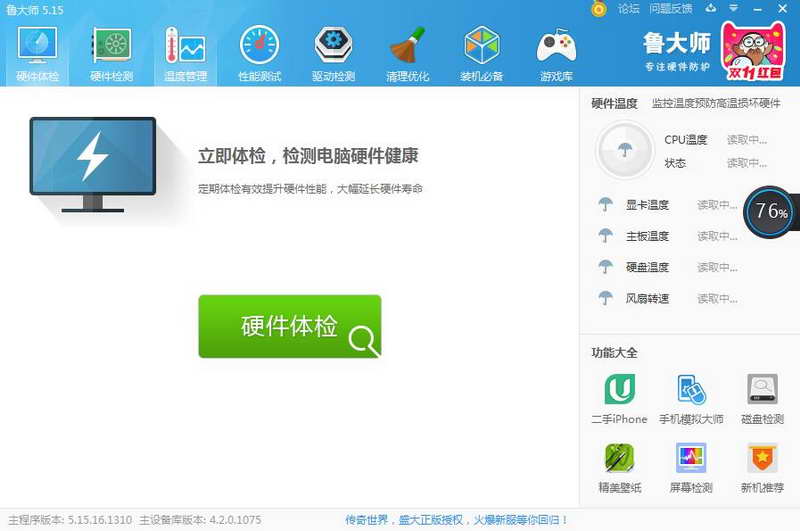800x531 pixels.
Task: Launch 手机模拟大师 tool icon
Action: (691, 389)
